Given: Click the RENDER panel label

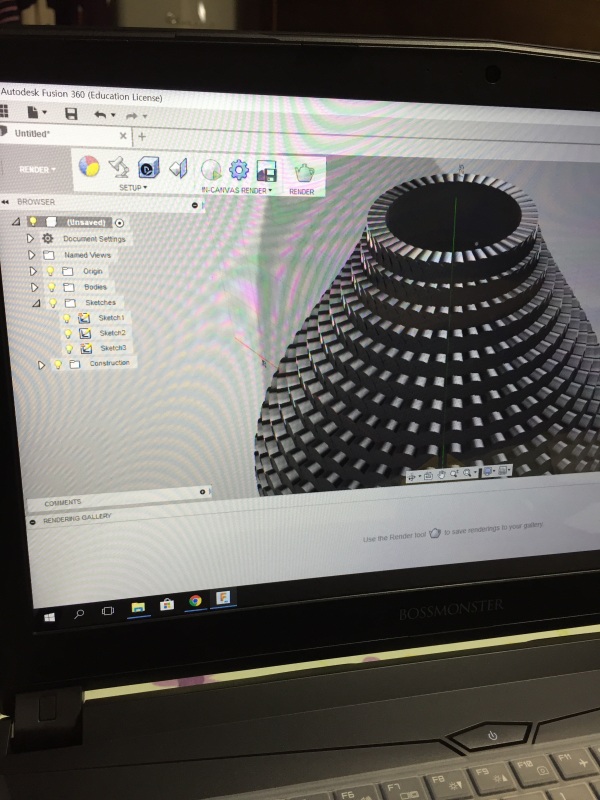Looking at the screenshot, I should (x=302, y=192).
